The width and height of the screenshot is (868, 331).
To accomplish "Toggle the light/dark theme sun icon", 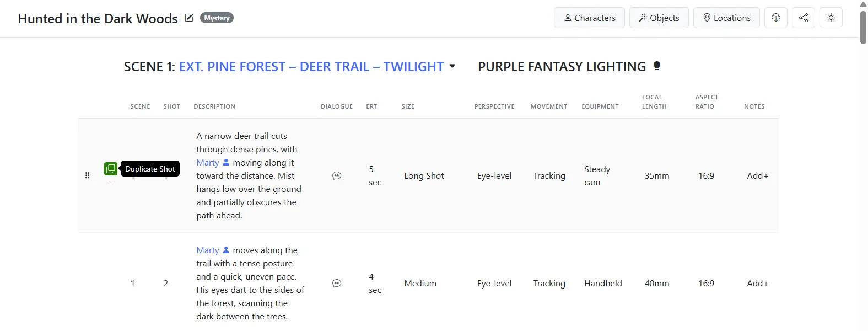I will 831,18.
